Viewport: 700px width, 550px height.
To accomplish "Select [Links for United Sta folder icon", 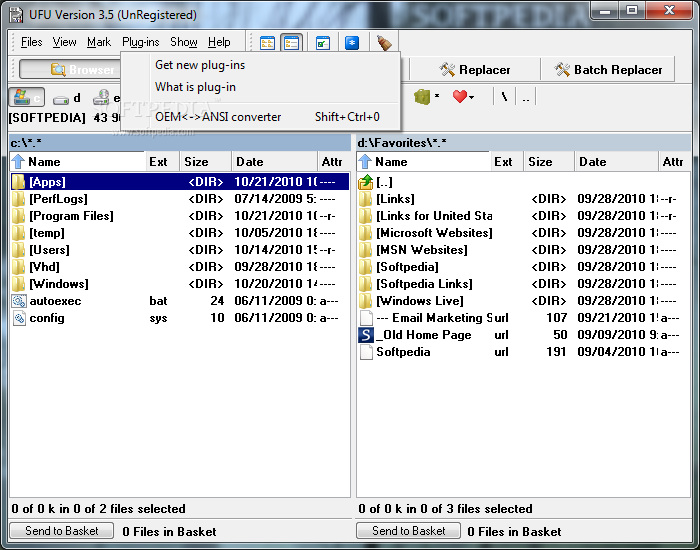I will (365, 216).
